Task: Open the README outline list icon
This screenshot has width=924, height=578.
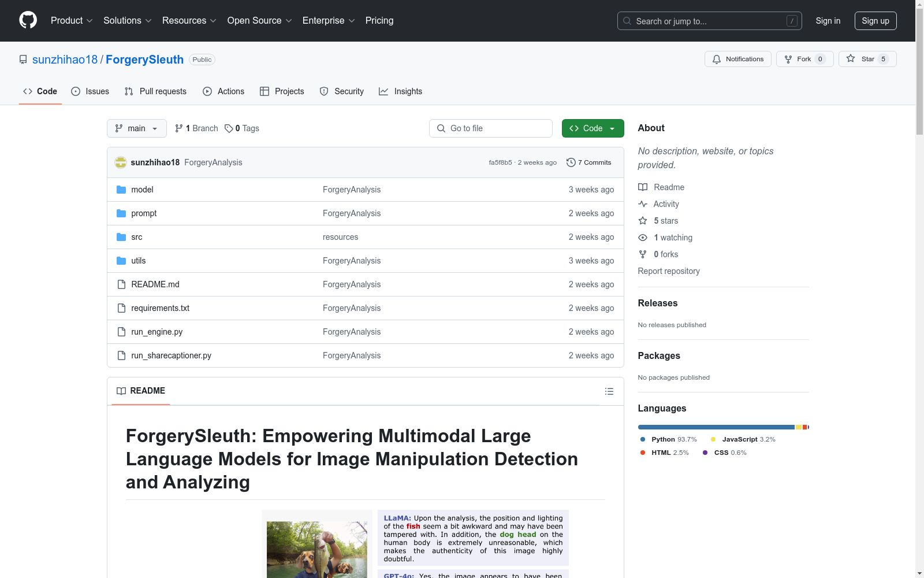Action: [x=609, y=391]
